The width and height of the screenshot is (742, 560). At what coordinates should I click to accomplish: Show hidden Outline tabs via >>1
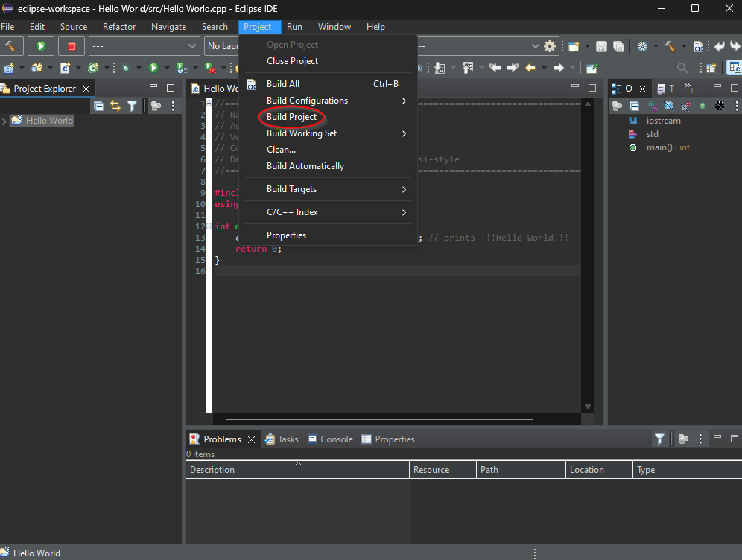(x=688, y=88)
